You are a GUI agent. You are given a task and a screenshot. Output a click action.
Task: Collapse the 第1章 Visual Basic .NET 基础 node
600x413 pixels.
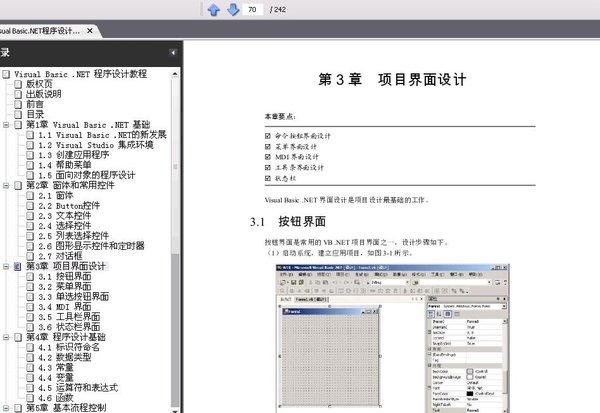coord(6,125)
